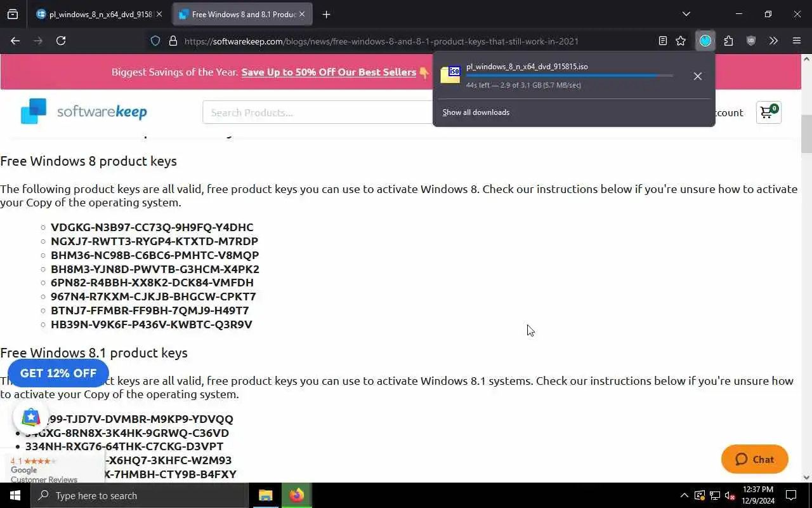This screenshot has width=812, height=508.
Task: Go back to previous page
Action: (x=15, y=41)
